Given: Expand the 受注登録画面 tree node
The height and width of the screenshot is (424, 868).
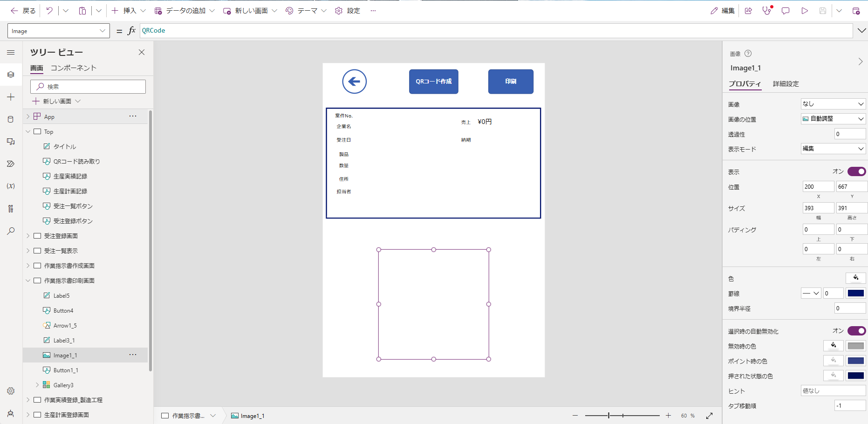Looking at the screenshot, I should pos(28,236).
